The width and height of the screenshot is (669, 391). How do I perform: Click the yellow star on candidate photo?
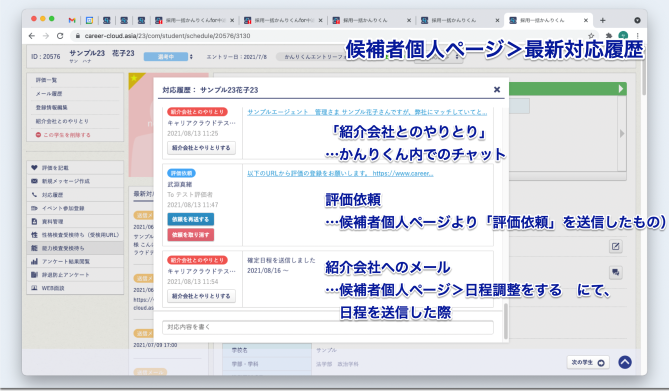click(134, 78)
